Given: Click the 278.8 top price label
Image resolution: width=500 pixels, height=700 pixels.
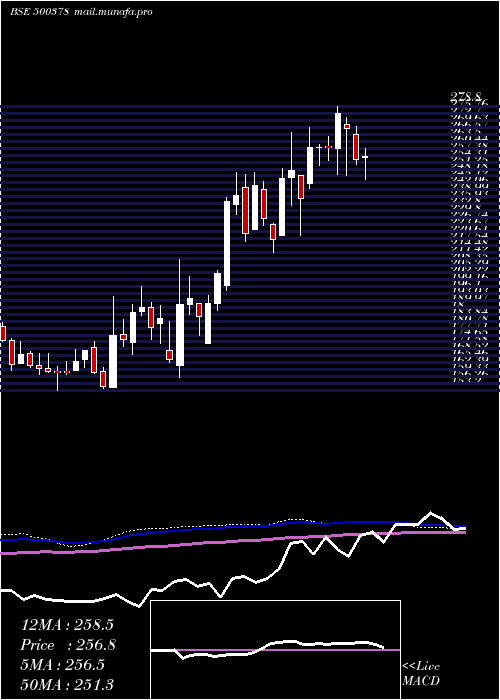Looking at the screenshot, I should 465,96.
